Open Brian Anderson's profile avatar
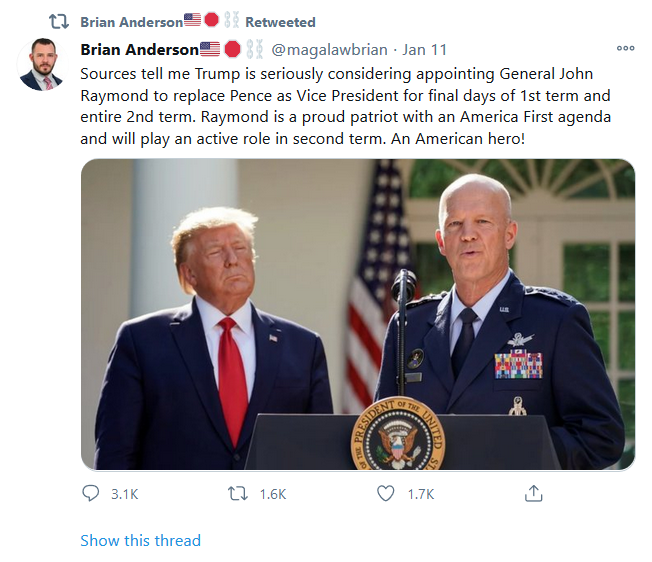Image resolution: width=652 pixels, height=562 pixels. pyautogui.click(x=42, y=64)
